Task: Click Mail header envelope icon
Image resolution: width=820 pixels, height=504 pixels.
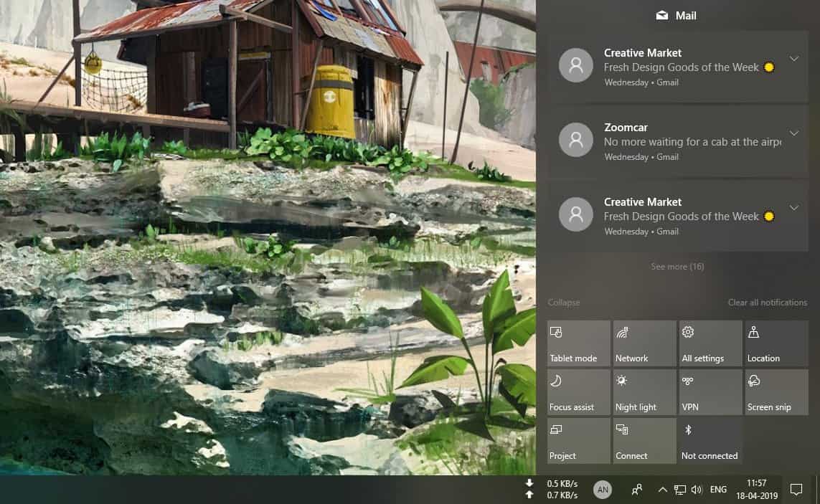Action: pos(662,16)
